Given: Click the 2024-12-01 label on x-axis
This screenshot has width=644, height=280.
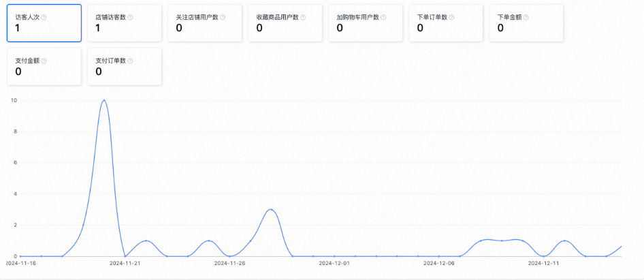Looking at the screenshot, I should pos(334,262).
